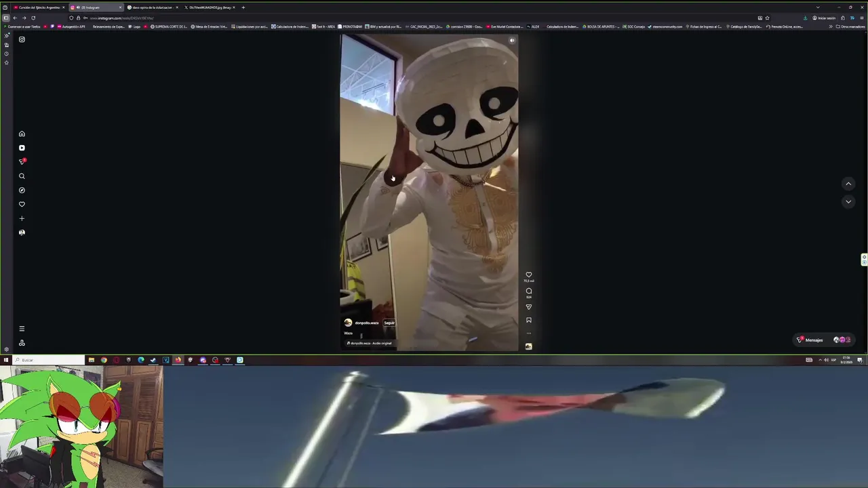
Task: Open reel more options ellipsis
Action: pos(529,333)
